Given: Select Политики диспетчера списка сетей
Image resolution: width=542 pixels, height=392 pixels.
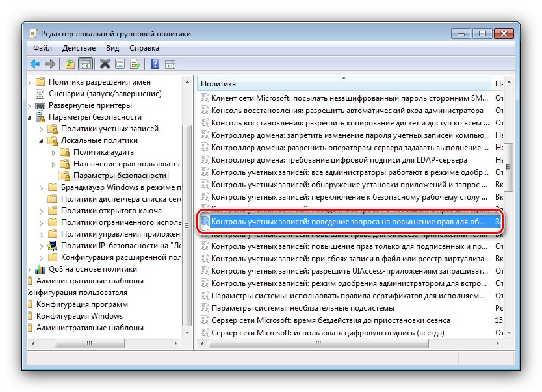Looking at the screenshot, I should coord(121,199).
